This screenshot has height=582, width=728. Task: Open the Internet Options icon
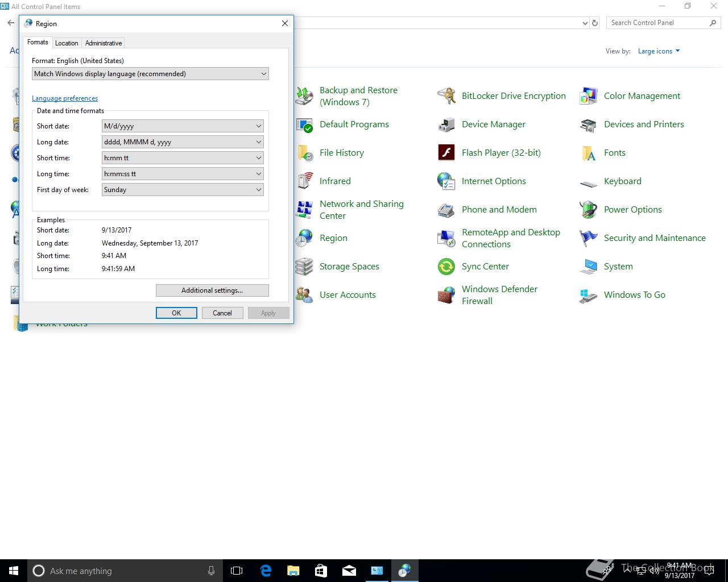(446, 181)
